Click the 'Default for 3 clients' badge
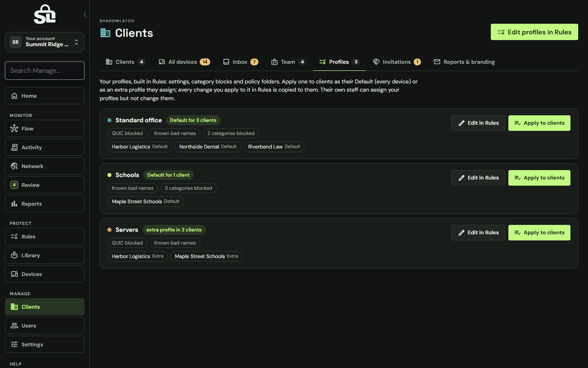This screenshot has height=368, width=588. click(193, 120)
